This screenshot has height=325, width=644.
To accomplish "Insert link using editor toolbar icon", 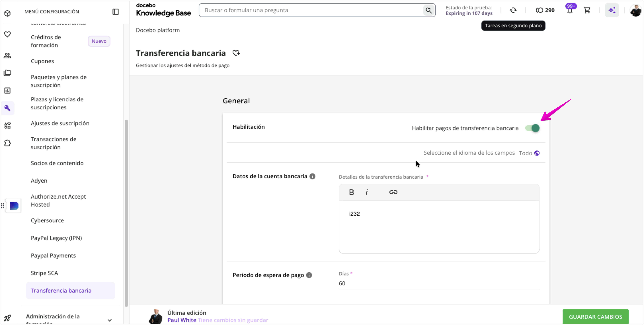I will click(393, 192).
